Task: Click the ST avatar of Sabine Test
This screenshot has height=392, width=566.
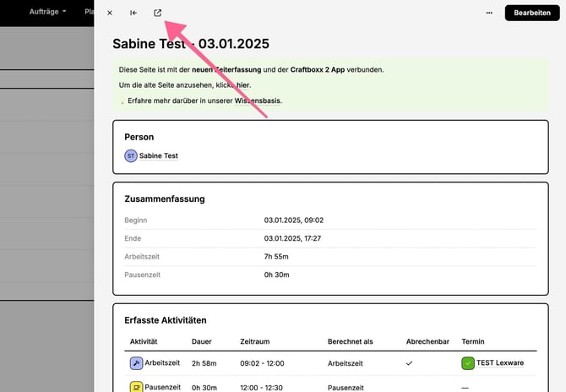Action: coord(131,155)
